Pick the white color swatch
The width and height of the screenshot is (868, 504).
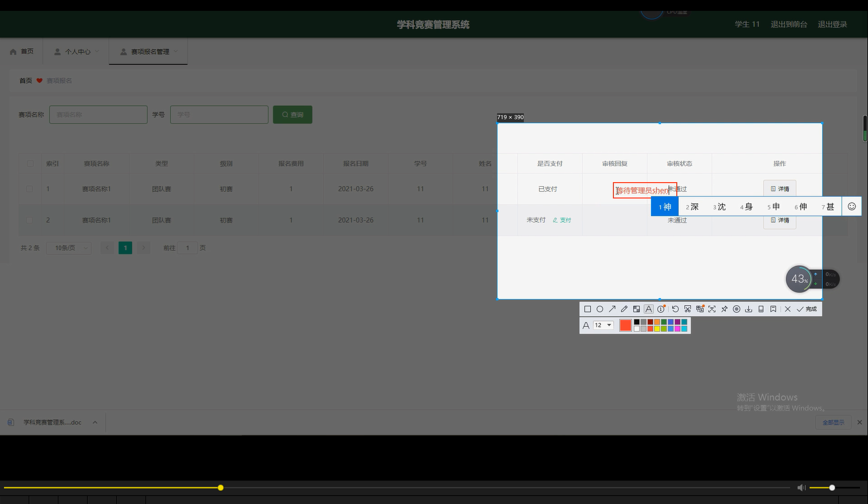(637, 329)
